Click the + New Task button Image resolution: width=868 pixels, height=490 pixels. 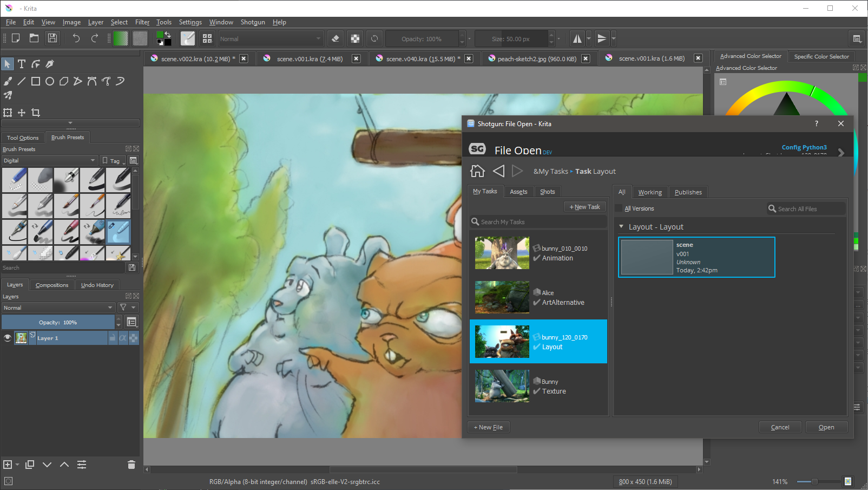[585, 207]
